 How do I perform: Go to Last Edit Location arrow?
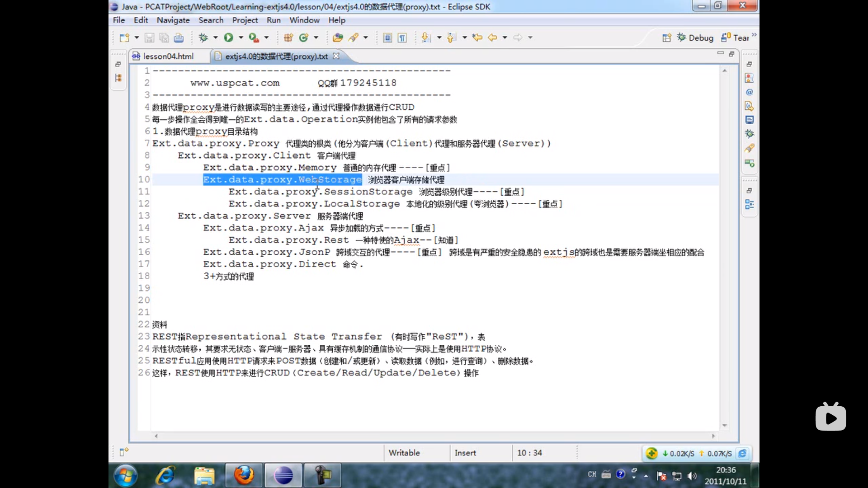[477, 38]
